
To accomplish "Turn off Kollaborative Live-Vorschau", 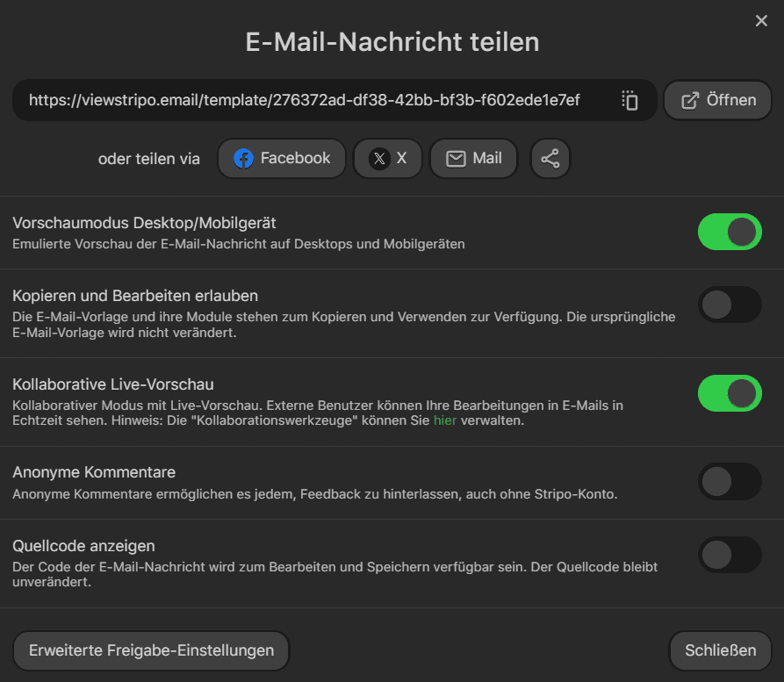I will [730, 394].
